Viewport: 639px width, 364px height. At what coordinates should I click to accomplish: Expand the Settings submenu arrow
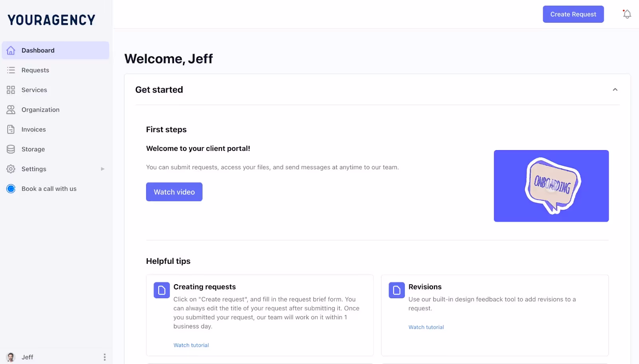pyautogui.click(x=103, y=169)
